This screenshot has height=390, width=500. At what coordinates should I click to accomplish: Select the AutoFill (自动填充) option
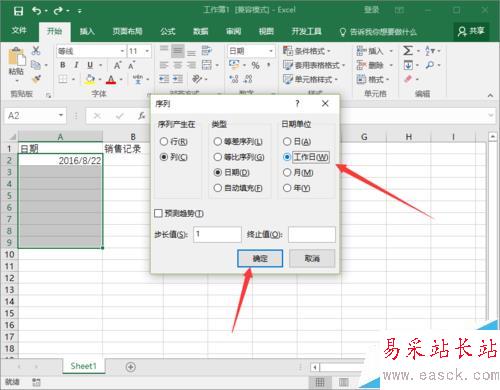[x=218, y=188]
